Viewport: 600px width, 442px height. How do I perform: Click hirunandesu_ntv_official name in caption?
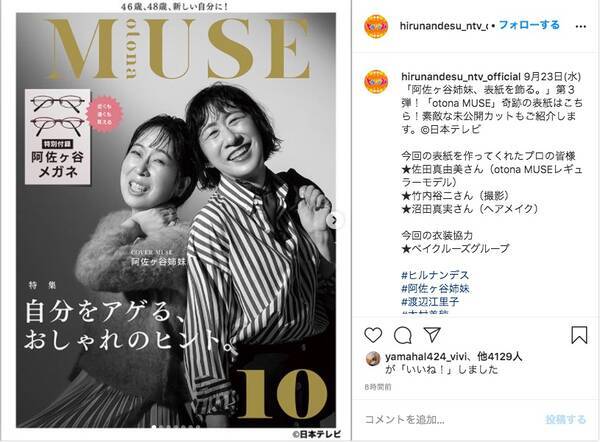461,77
